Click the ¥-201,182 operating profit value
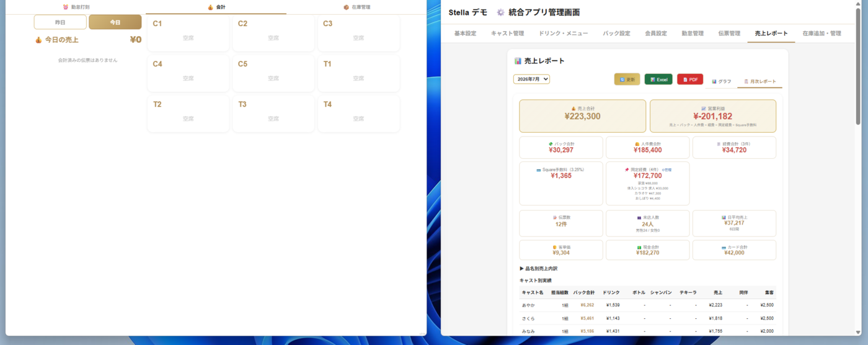 click(712, 116)
